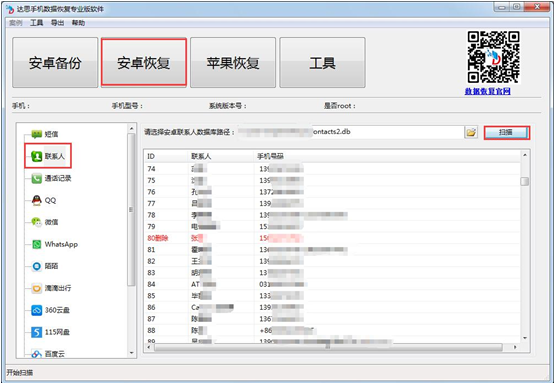Select the Momo (陌陌) icon

(x=36, y=266)
